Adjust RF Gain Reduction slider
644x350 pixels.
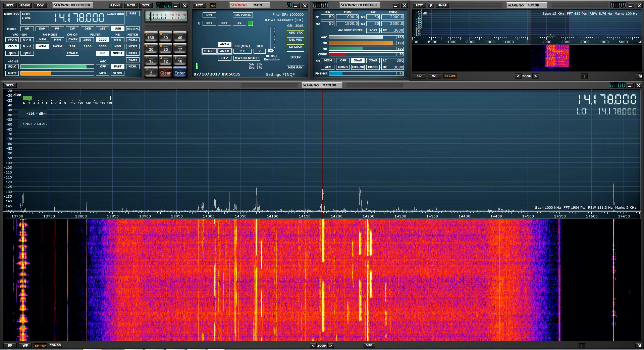pos(271,50)
